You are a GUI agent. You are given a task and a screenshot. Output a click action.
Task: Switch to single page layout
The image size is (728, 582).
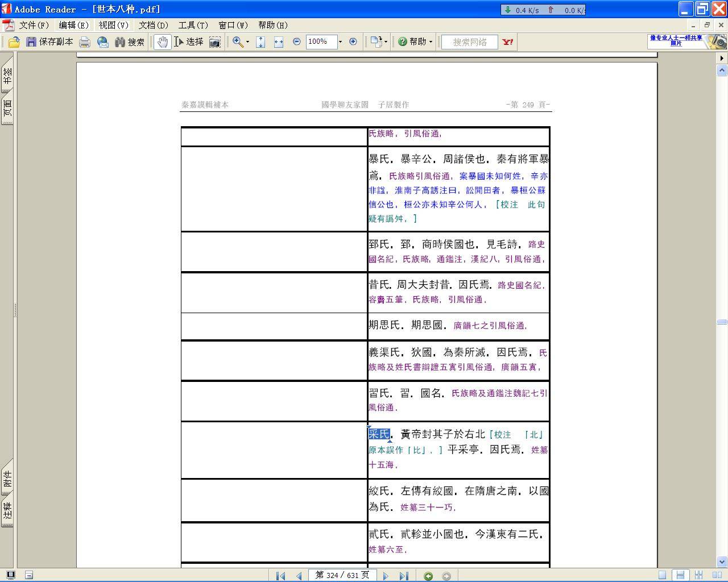[662, 575]
